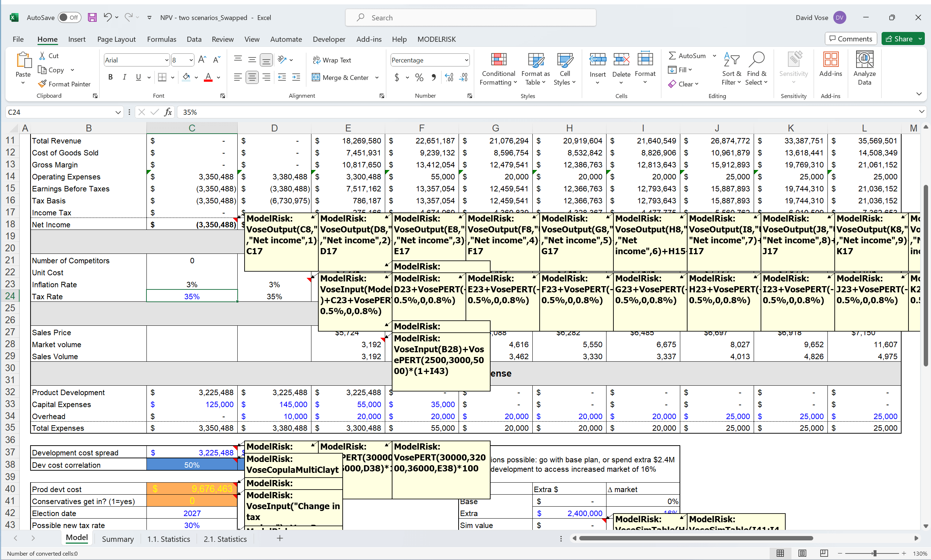Open Format Painter tool
This screenshot has width=931, height=560.
(64, 84)
